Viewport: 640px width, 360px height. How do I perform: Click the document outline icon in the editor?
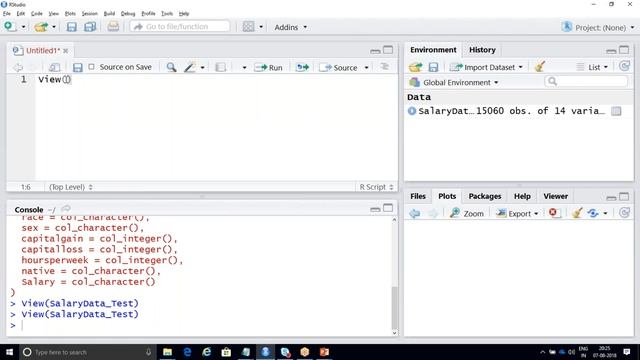pos(384,67)
